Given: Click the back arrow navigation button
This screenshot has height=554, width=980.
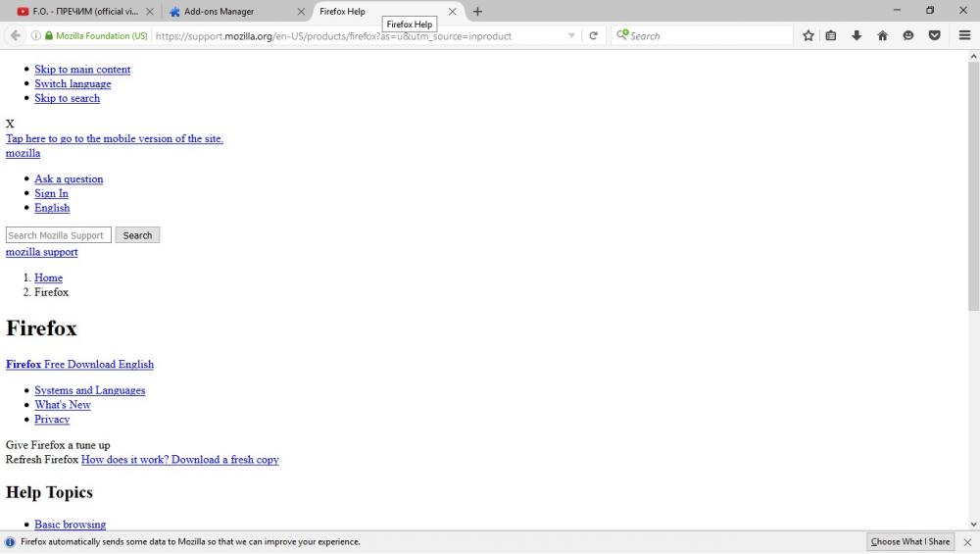Looking at the screenshot, I should (15, 35).
